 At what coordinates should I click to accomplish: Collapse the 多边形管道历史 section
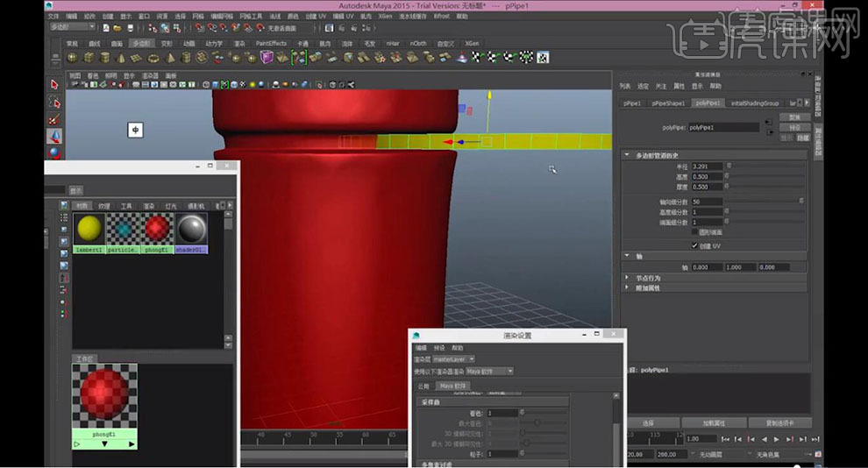627,155
